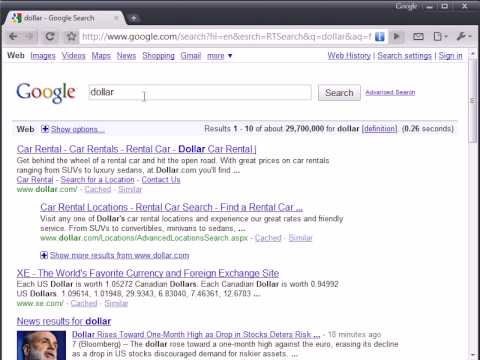The height and width of the screenshot is (360, 480).
Task: Close the dollar - Google Search tab
Action: [x=116, y=18]
